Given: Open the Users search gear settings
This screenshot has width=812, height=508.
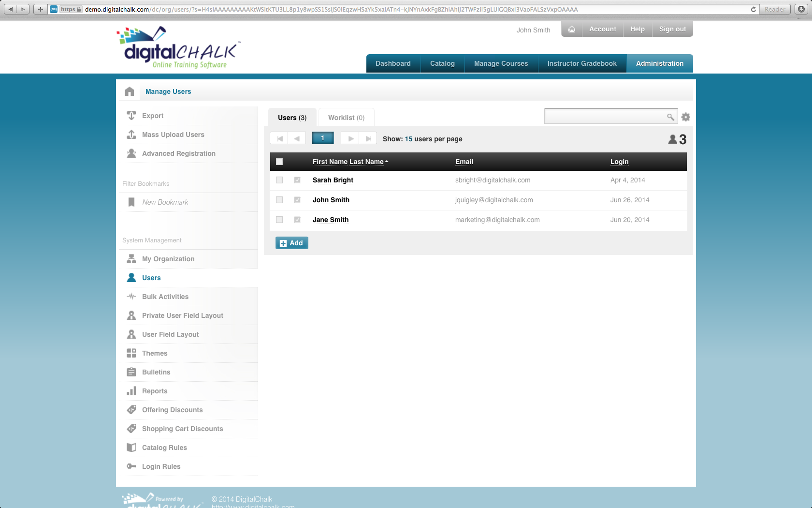Looking at the screenshot, I should click(685, 117).
